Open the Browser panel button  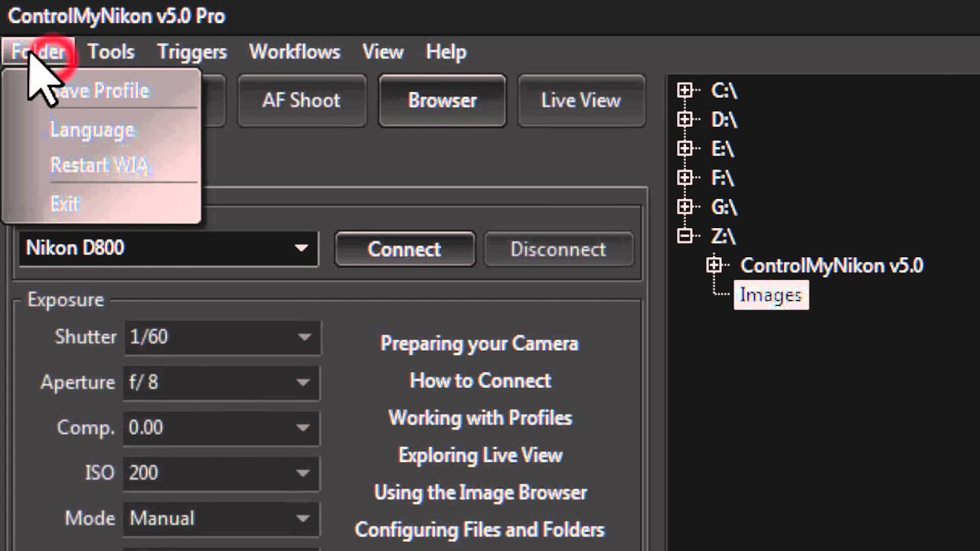coord(443,100)
